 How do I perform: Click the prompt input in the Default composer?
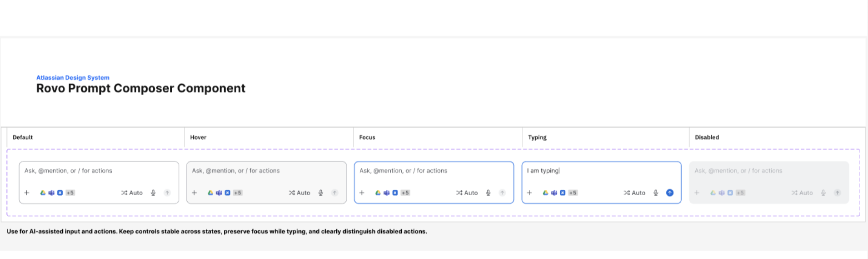pos(99,171)
